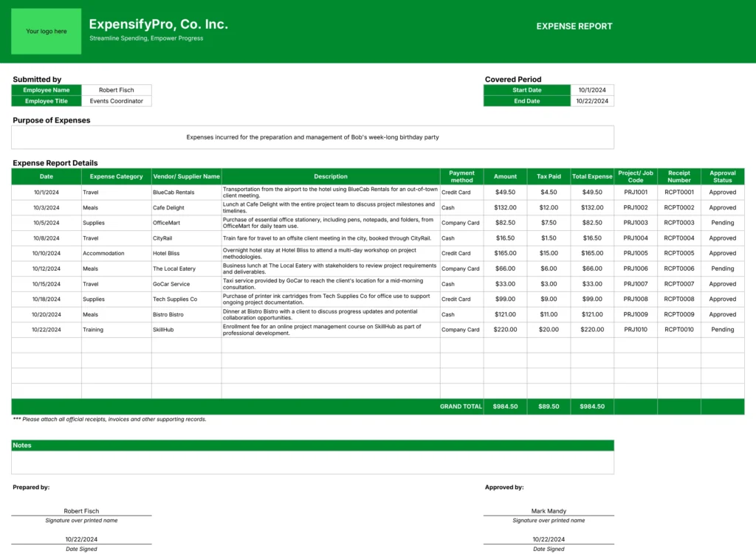Select Mark Mandy's signature under Approved by
The height and width of the screenshot is (554, 756).
tap(548, 510)
